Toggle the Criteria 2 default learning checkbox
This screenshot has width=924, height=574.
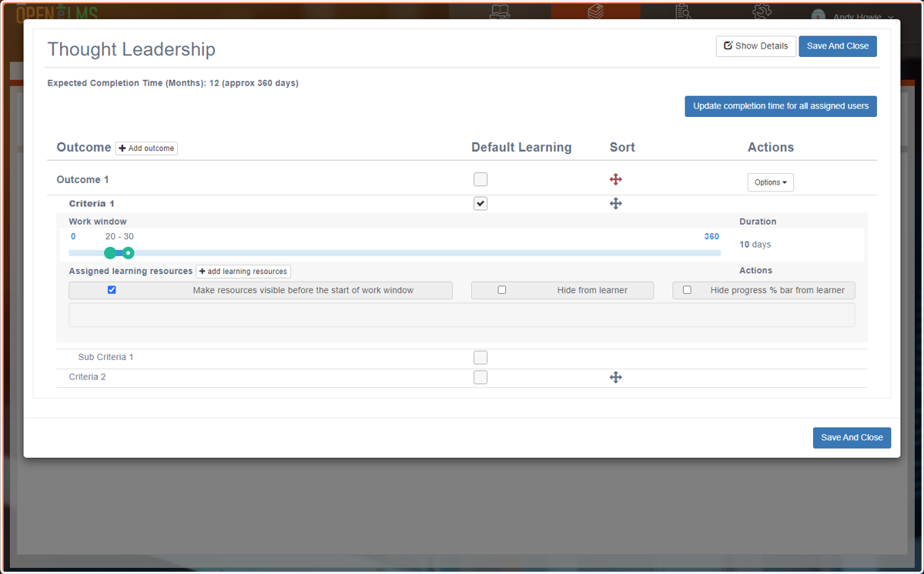click(480, 377)
